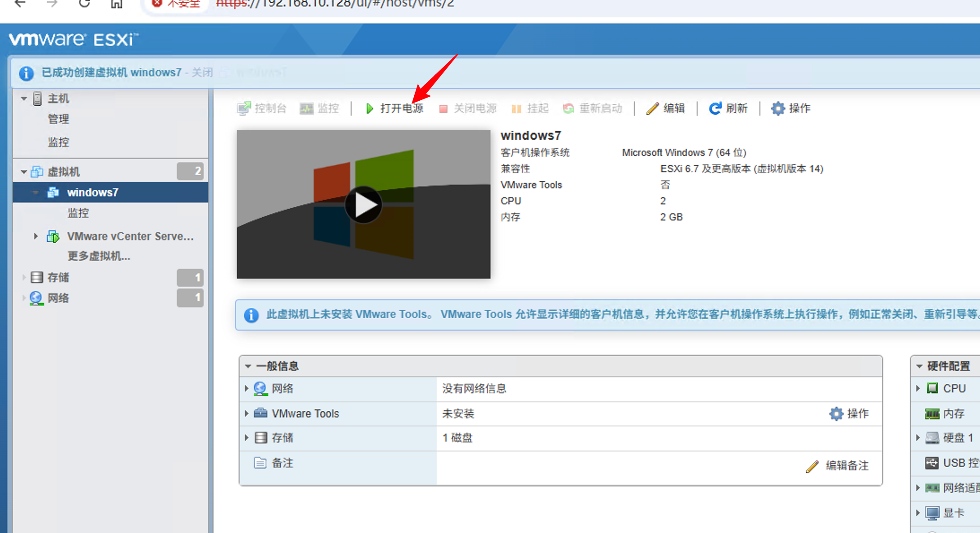Open the VM console (控制台)
Viewport: 980px width, 533px height.
pos(262,108)
